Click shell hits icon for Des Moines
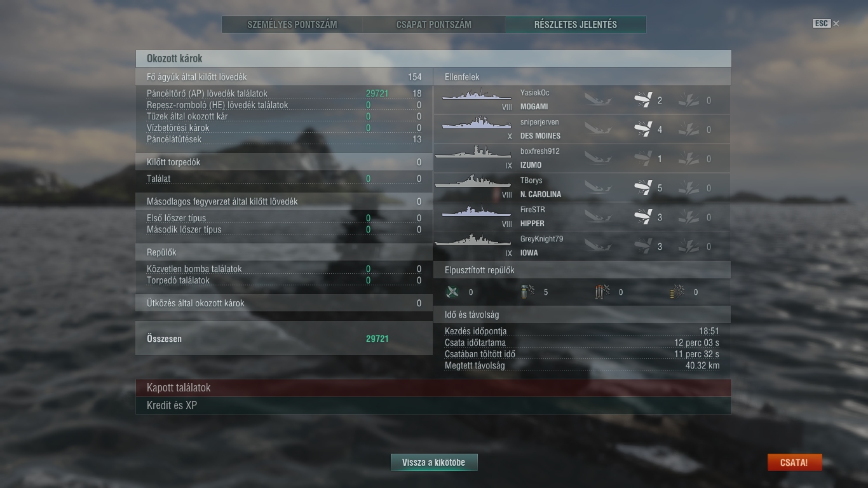 click(x=643, y=129)
